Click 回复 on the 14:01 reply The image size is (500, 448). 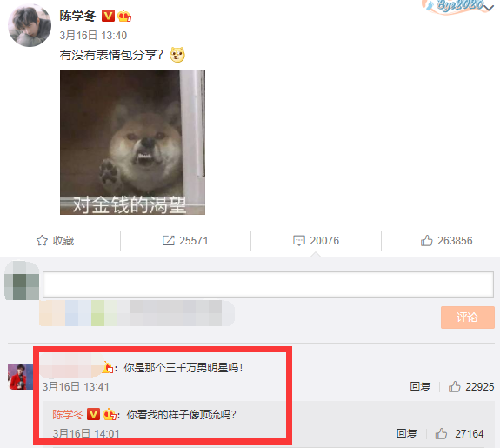(407, 433)
